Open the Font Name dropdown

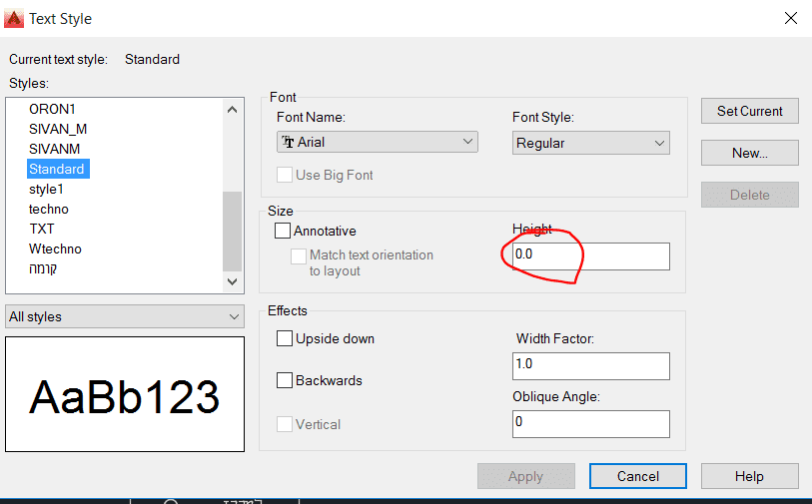(377, 143)
